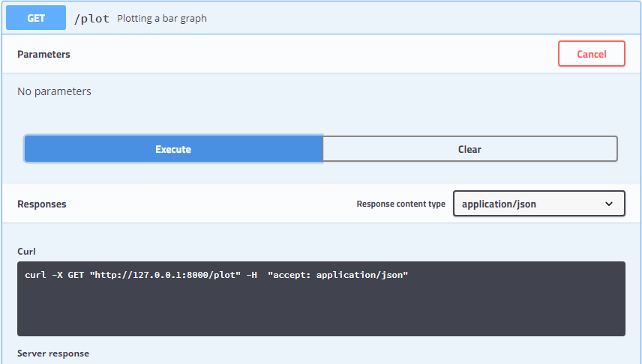Click the Curl label
The image size is (642, 364).
26,251
